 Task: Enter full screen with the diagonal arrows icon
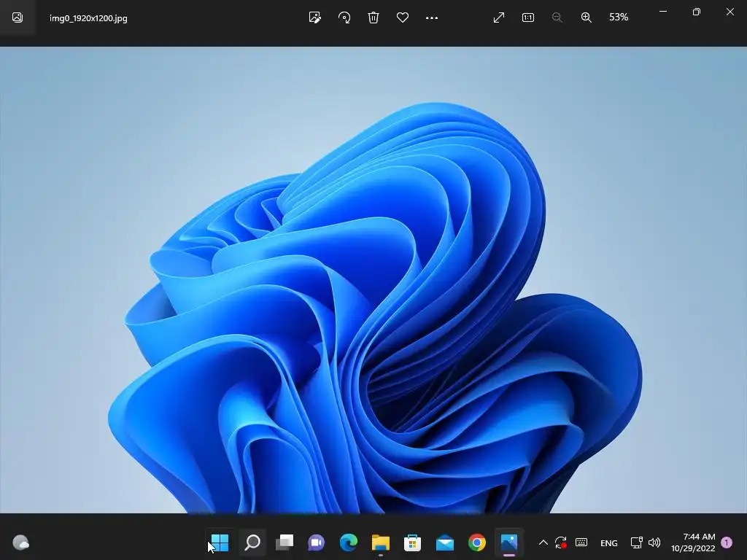tap(499, 17)
